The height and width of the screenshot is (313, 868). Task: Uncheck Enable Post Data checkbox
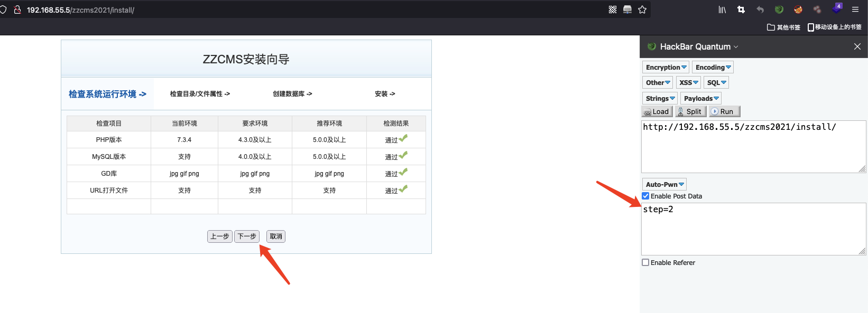[645, 196]
